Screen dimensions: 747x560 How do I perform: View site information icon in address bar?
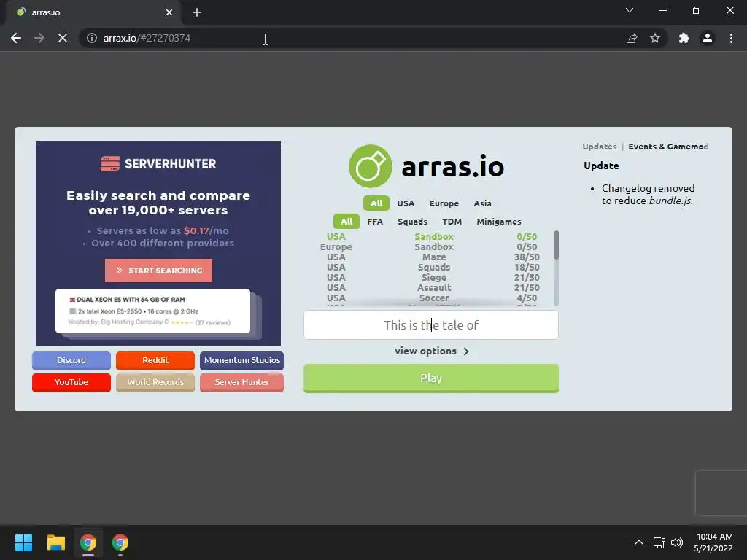click(92, 38)
